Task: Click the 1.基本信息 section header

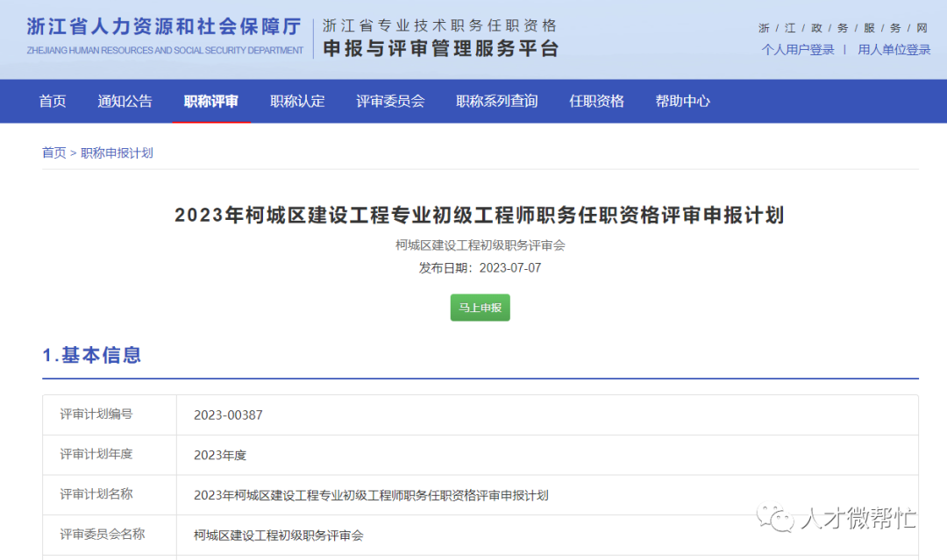Action: coord(92,355)
